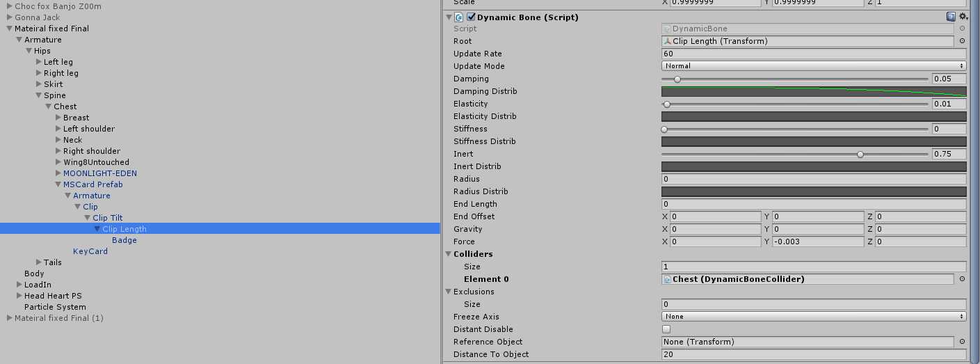
Task: Click the Script field object picker circle
Action: [x=962, y=29]
